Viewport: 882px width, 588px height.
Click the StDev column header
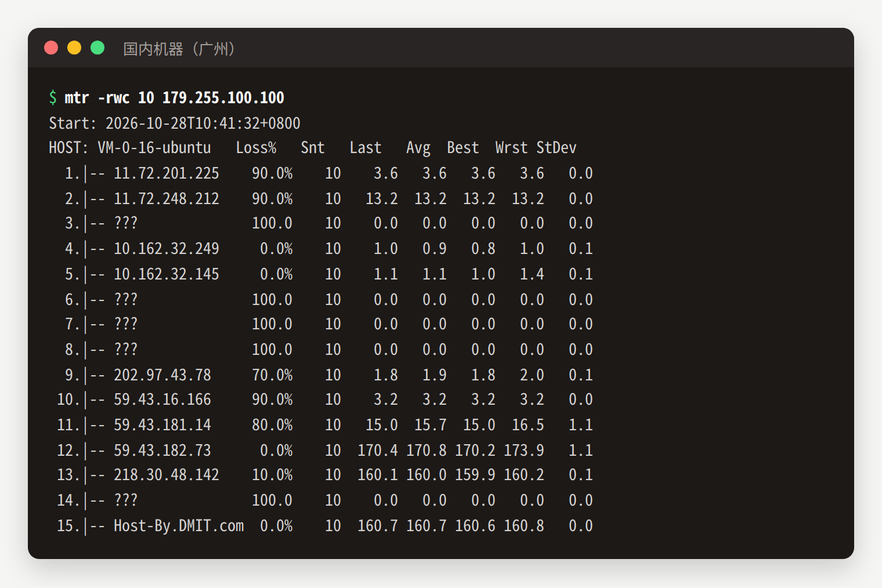(x=556, y=148)
